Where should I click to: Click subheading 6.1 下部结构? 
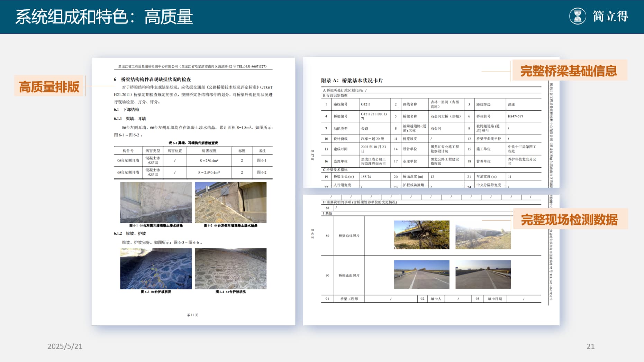click(x=126, y=110)
